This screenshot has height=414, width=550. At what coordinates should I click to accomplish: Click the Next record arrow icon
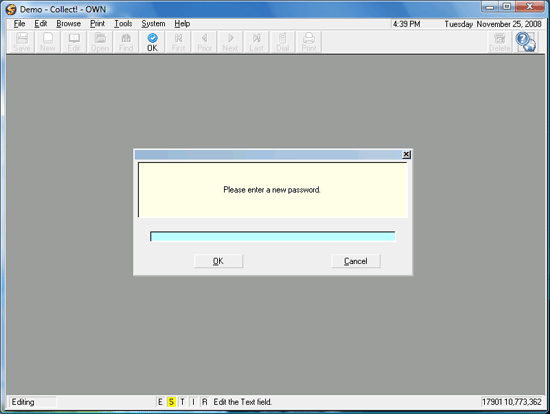click(x=230, y=42)
